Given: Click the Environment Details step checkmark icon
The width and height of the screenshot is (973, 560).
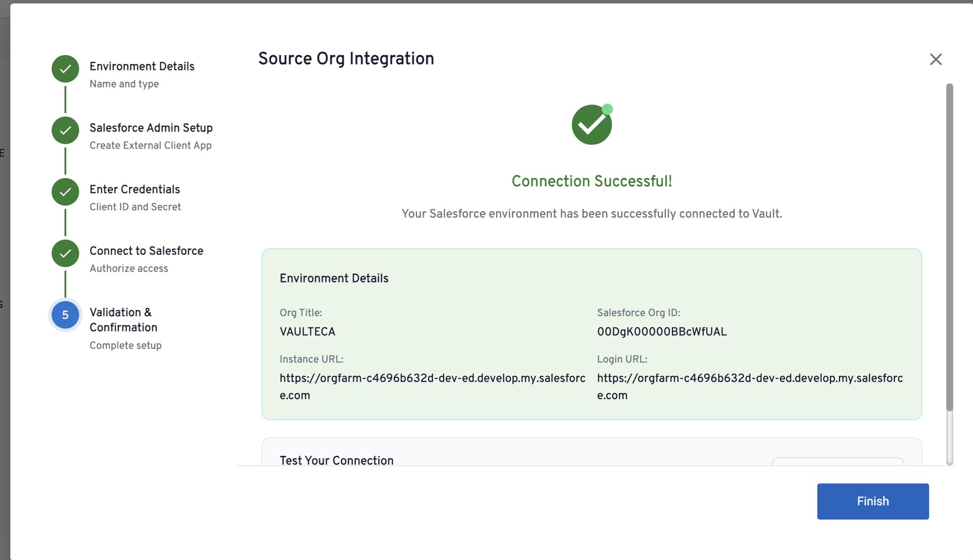Looking at the screenshot, I should (65, 69).
